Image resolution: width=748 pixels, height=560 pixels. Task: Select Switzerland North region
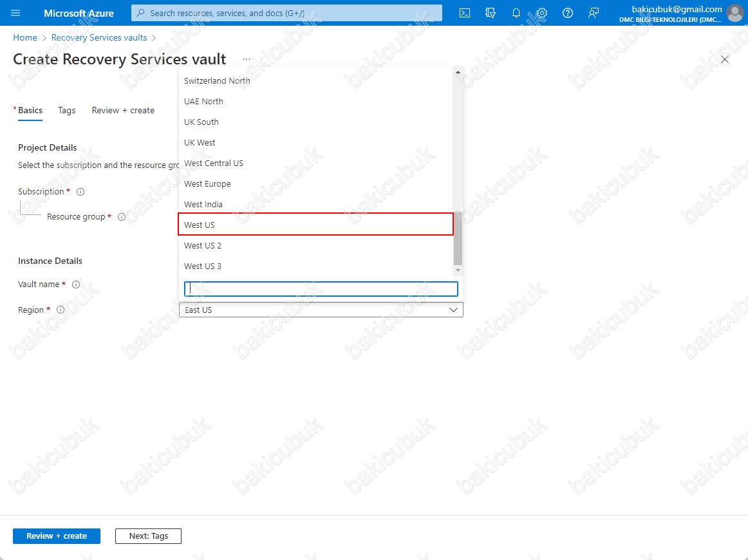click(x=315, y=80)
